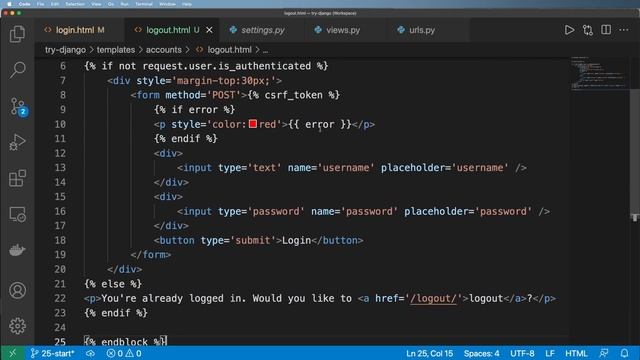
Task: Open problems panel via errors and warnings count
Action: pyautogui.click(x=124, y=353)
